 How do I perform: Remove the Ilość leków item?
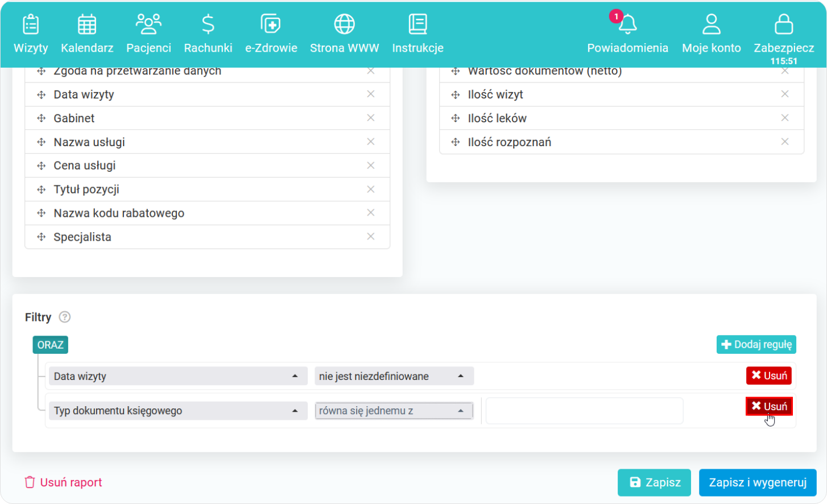tap(785, 118)
